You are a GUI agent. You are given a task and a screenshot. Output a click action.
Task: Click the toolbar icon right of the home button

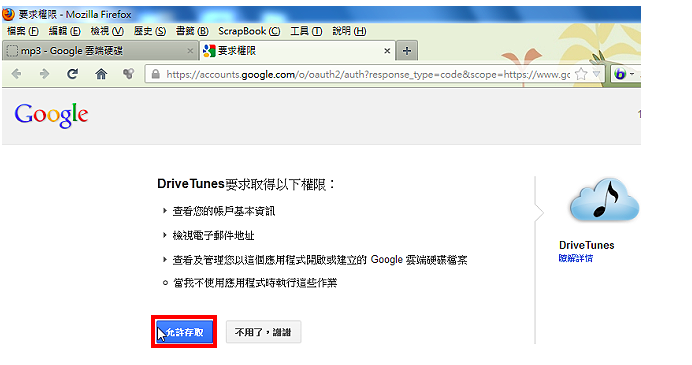point(128,74)
